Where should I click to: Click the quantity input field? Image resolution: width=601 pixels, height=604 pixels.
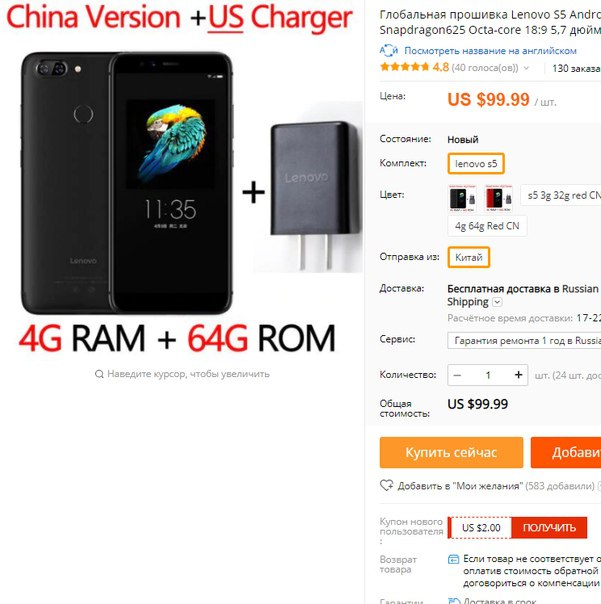tap(488, 375)
